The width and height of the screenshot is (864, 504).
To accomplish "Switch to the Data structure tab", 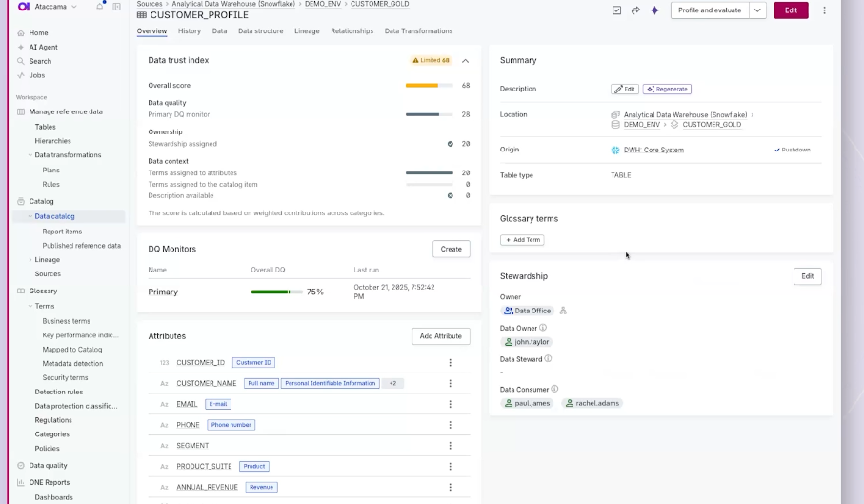I will (260, 31).
